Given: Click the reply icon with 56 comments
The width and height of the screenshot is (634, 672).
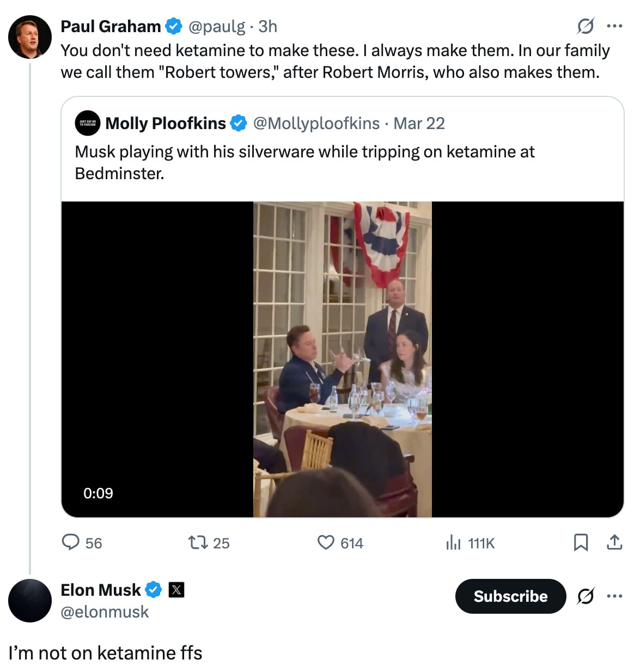Looking at the screenshot, I should 71,542.
